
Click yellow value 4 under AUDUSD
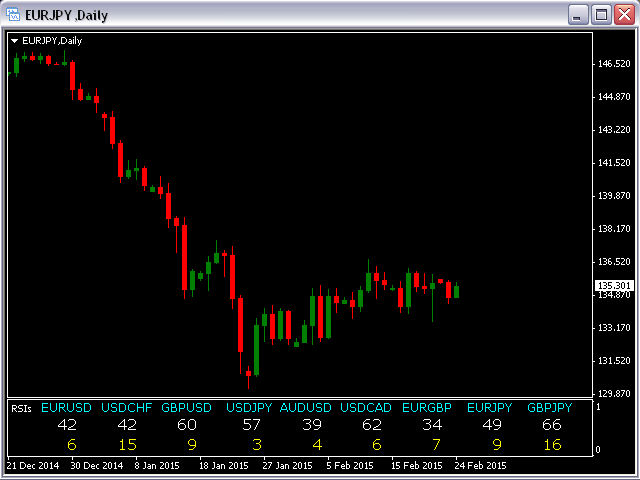click(317, 444)
